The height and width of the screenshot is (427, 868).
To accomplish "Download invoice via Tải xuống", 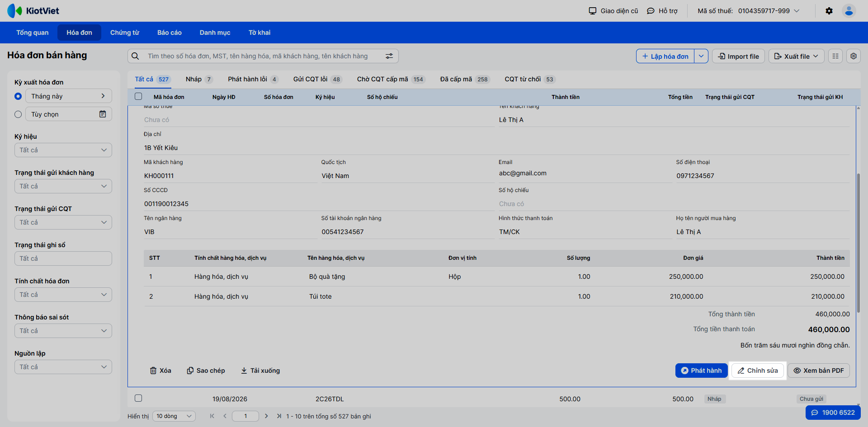I will [260, 371].
